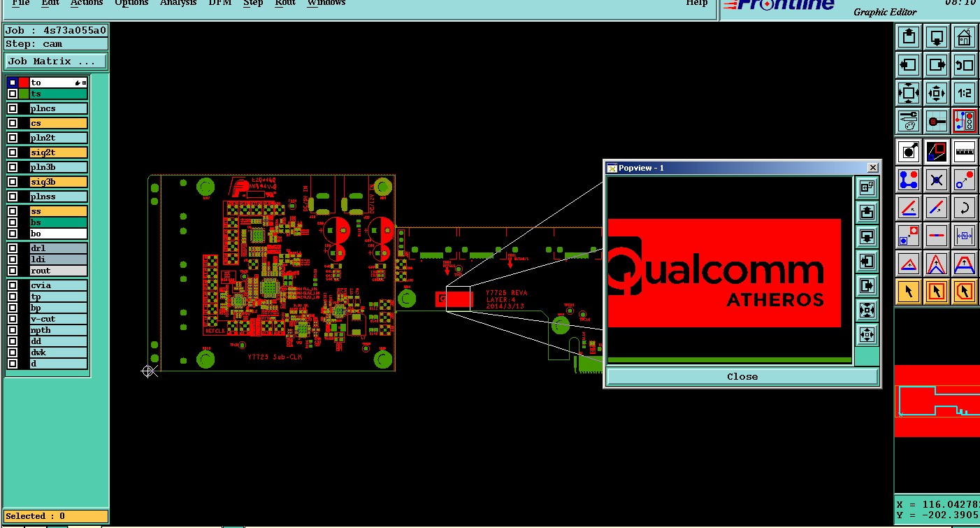
Task: Open the Job Matrix button
Action: (56, 62)
